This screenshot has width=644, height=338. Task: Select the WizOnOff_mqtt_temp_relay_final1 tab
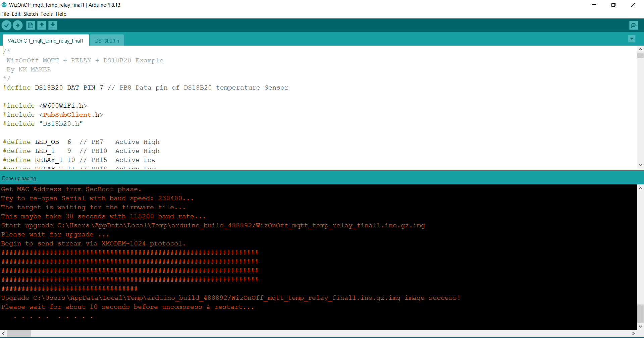point(46,41)
